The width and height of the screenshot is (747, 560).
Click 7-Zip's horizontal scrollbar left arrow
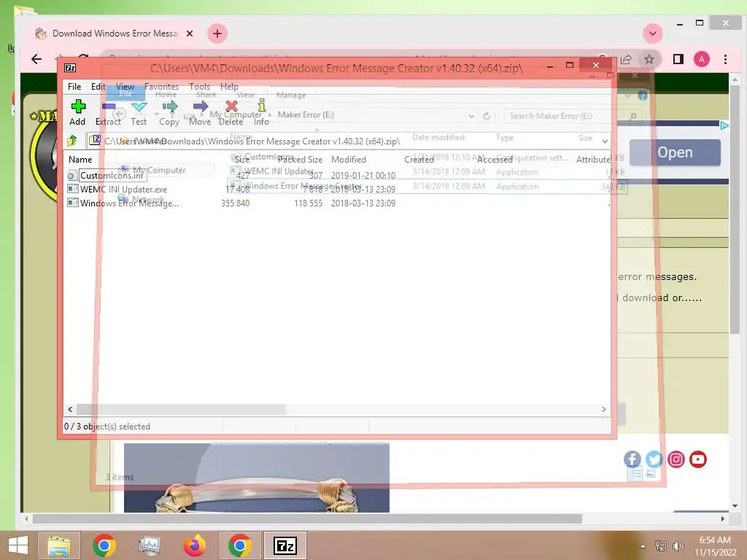[x=71, y=409]
